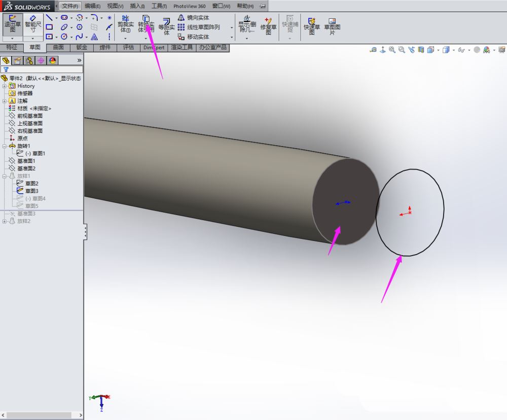The image size is (507, 420).
Task: Open the PhotoView 360 menu
Action: (x=190, y=6)
